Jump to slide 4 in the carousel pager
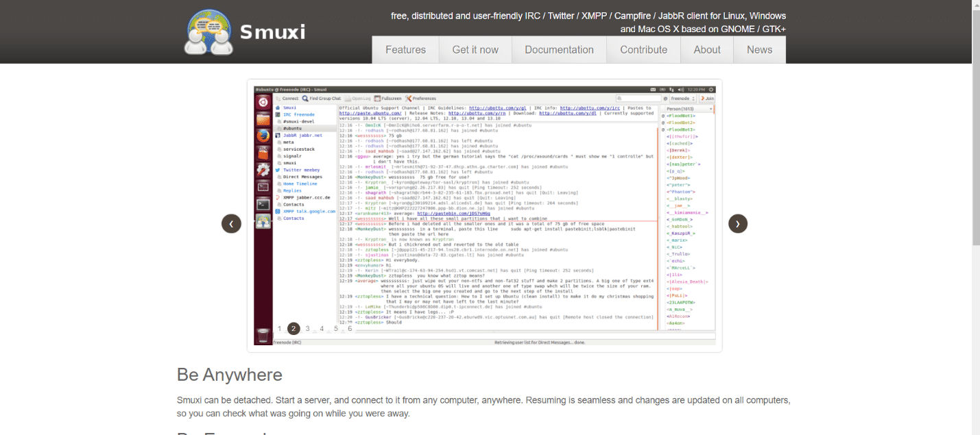The image size is (980, 435). coord(322,329)
